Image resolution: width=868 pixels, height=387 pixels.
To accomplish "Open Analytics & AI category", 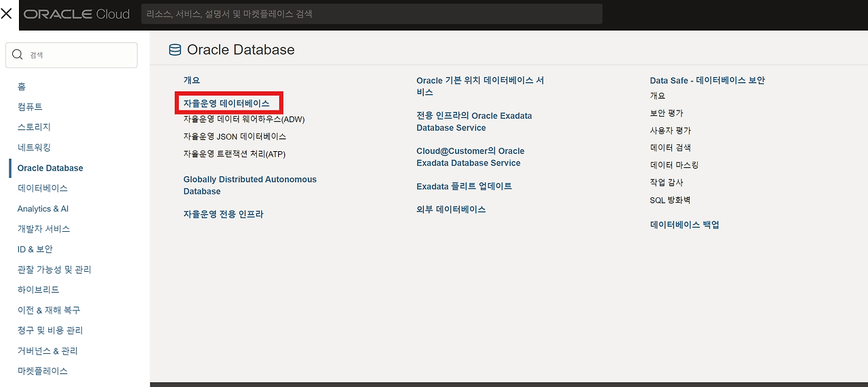I will coord(43,209).
